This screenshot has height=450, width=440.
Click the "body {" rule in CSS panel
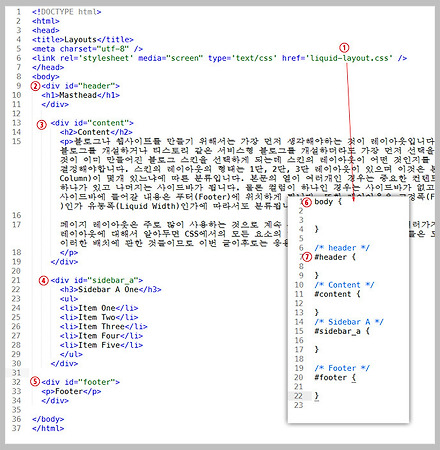click(x=328, y=202)
